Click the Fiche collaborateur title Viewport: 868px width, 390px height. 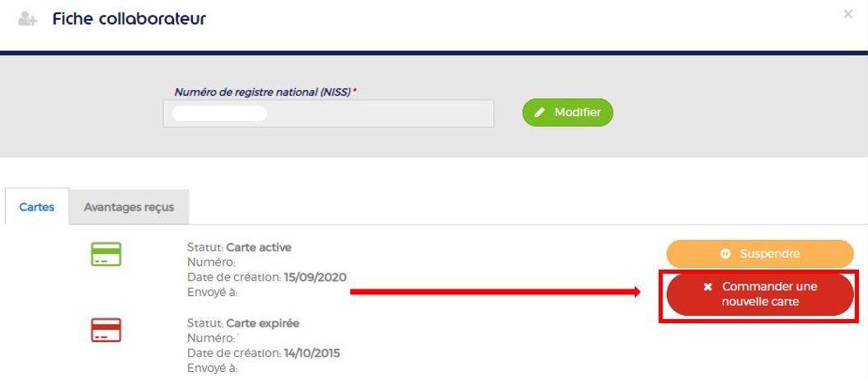click(129, 19)
